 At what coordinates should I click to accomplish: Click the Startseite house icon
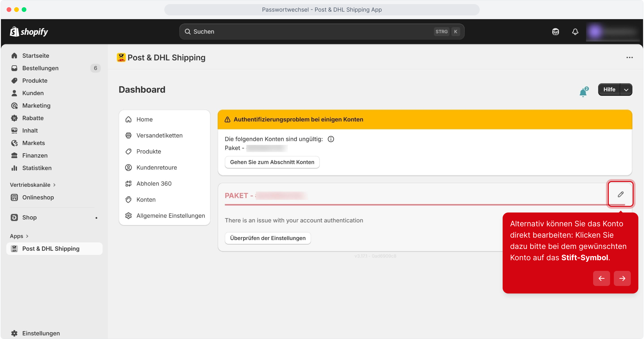(14, 56)
